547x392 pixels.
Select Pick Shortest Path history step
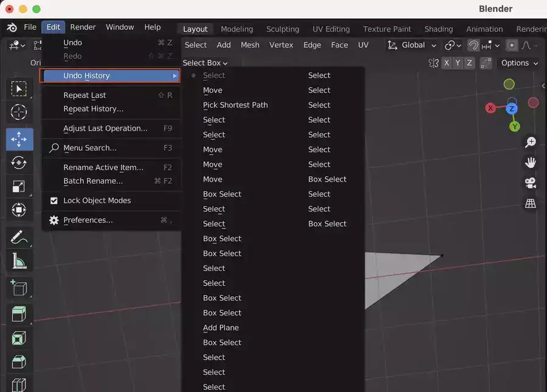tap(235, 105)
